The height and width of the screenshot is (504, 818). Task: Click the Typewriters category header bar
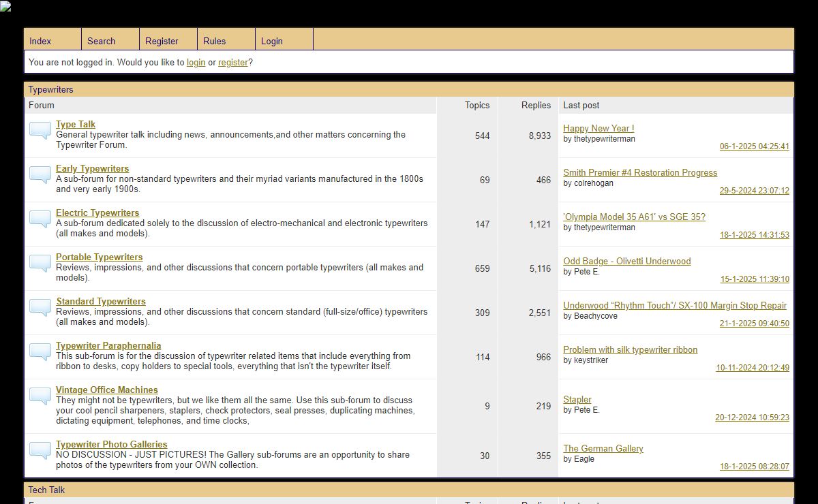[409, 89]
